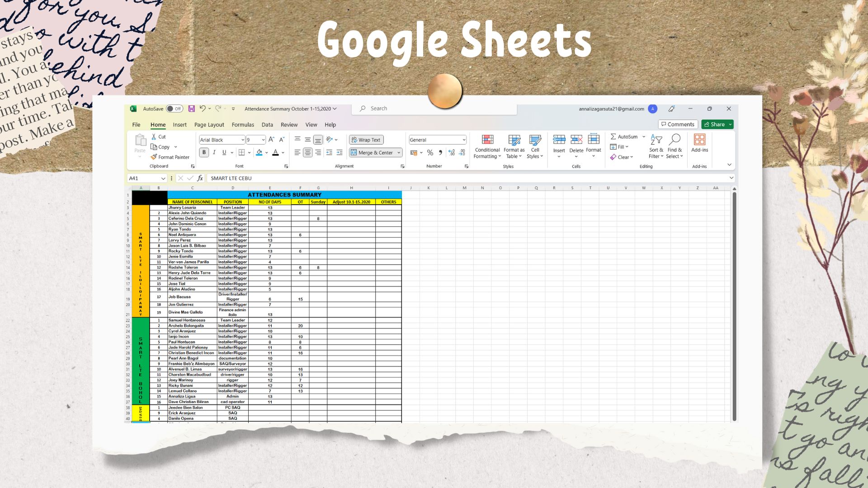Click the Format Painter icon

(x=154, y=157)
